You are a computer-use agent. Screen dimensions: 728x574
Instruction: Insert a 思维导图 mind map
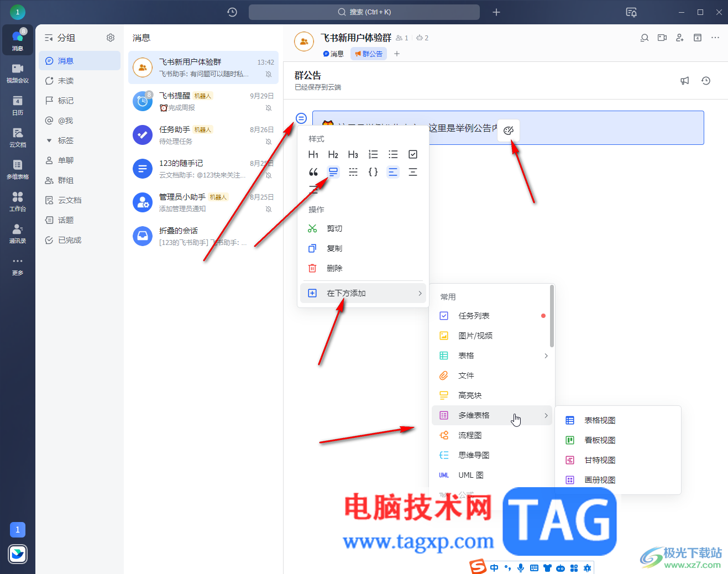tap(492, 455)
